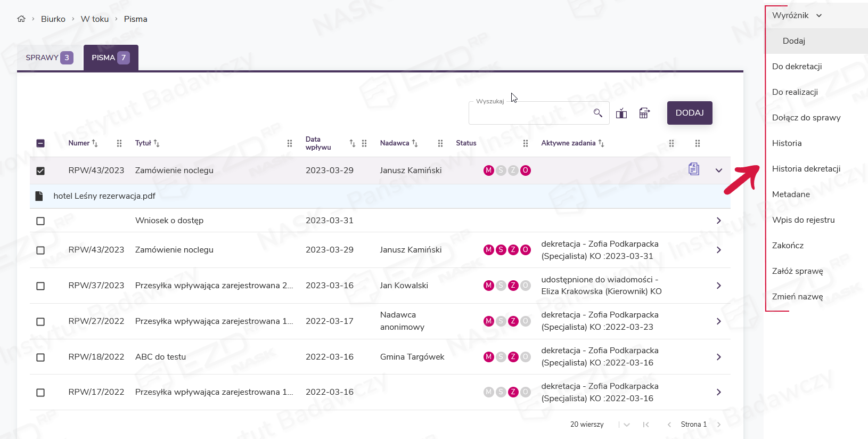
Task: Click inside the Wyszukaj search field
Action: [x=530, y=113]
